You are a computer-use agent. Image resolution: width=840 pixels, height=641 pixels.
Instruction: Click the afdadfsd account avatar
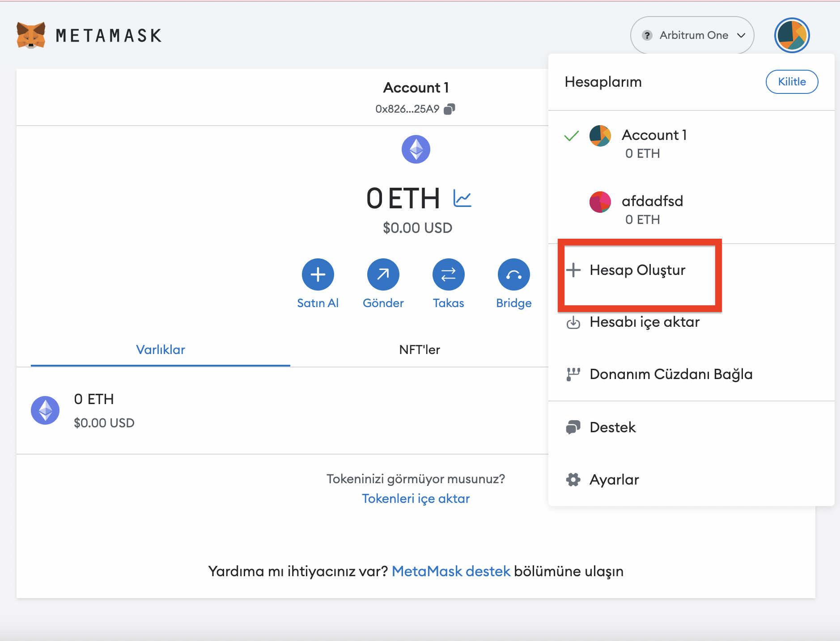coord(600,202)
